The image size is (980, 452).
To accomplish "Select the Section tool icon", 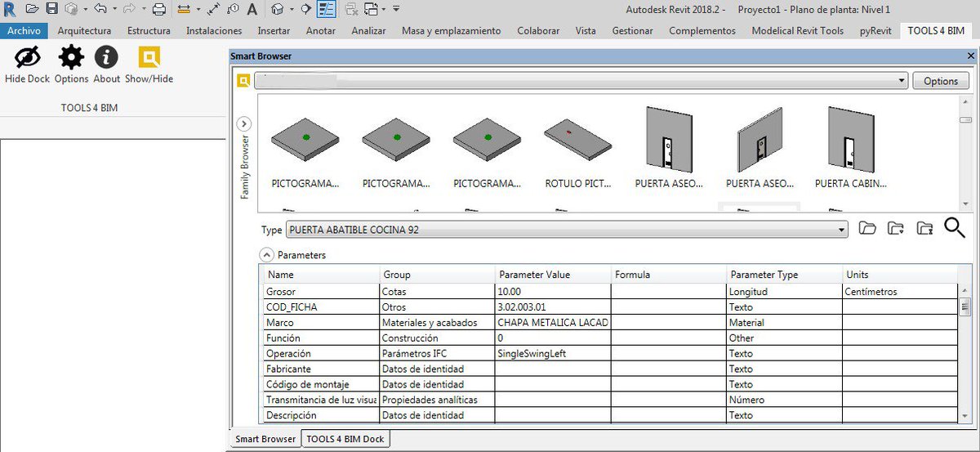I will (x=306, y=9).
